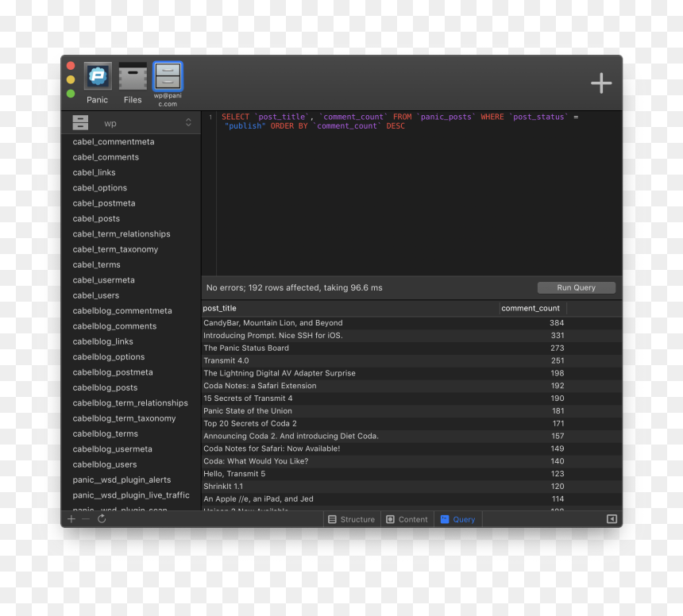This screenshot has width=683, height=616.
Task: Select table panic__wsd_plugin_live_traffic
Action: coord(131,495)
